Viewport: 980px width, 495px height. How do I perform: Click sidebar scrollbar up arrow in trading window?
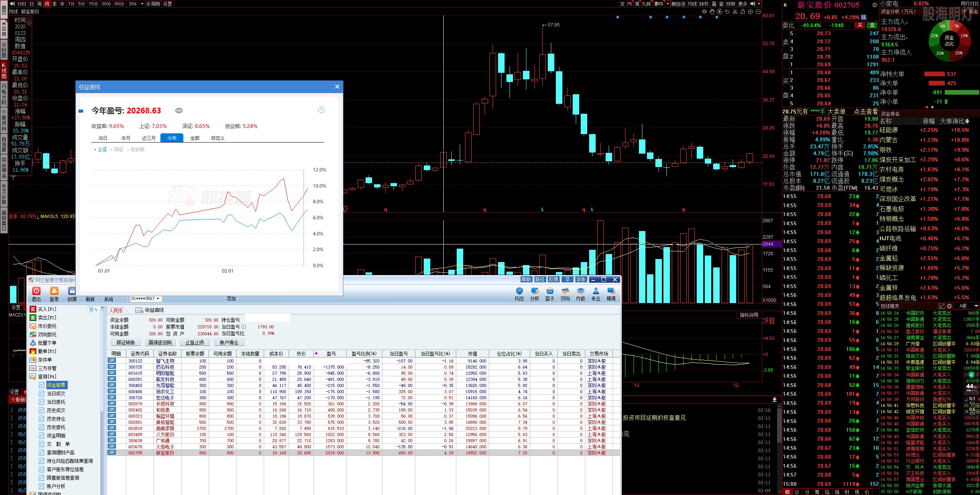click(x=103, y=308)
